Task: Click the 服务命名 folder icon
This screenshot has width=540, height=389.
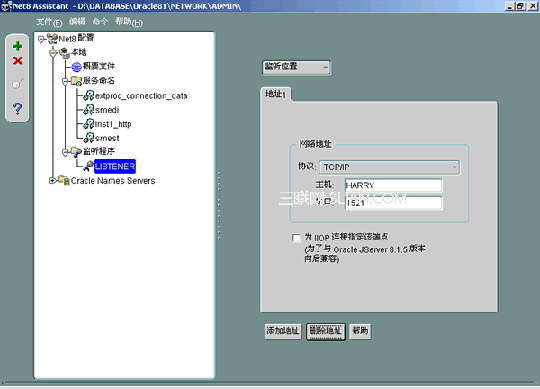Action: point(76,81)
